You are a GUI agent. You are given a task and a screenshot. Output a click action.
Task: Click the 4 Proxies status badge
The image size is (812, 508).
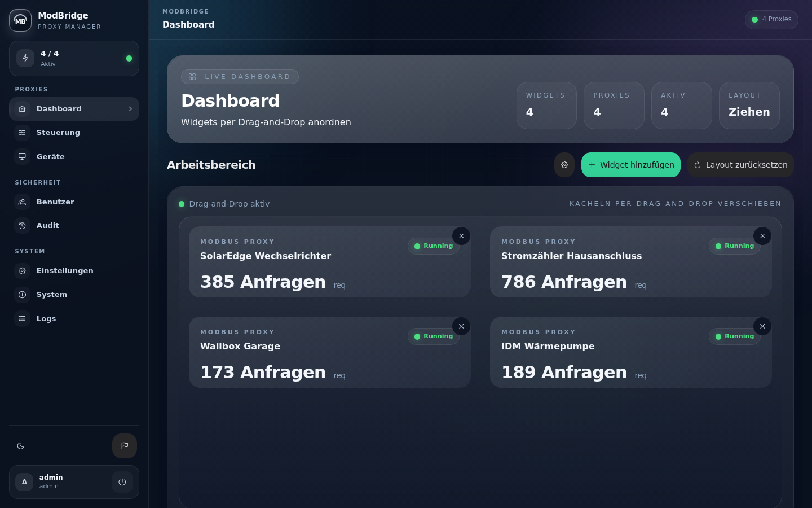tap(771, 19)
